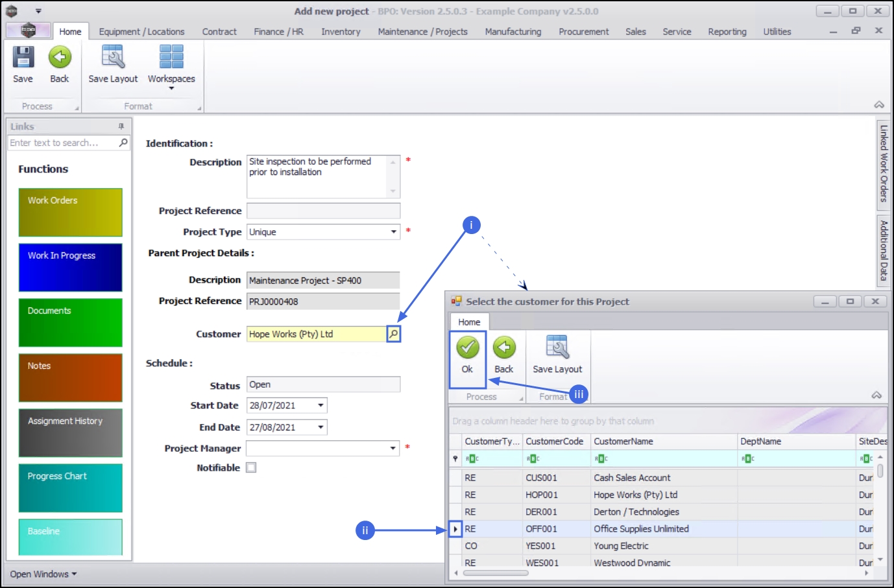Click Save Layout in customer selection dialog
This screenshot has width=894, height=588.
coord(557,355)
